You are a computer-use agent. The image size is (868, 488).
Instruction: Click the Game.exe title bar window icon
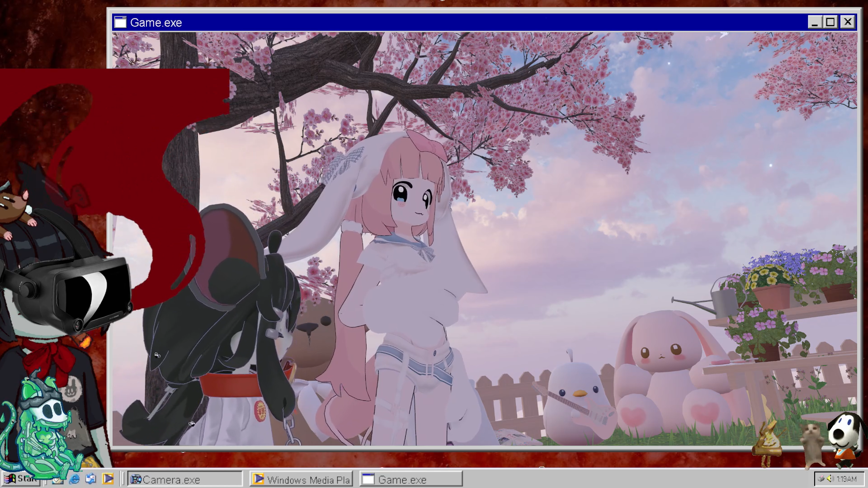(x=120, y=23)
